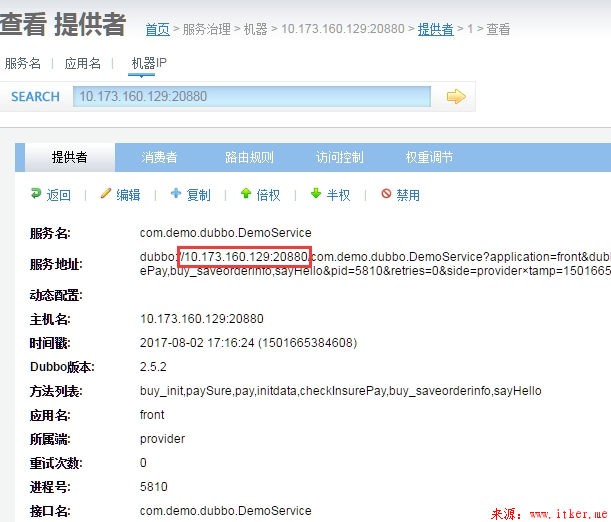Click the 服务地址 field label
Screen dimensions: 611x522
(x=56, y=265)
